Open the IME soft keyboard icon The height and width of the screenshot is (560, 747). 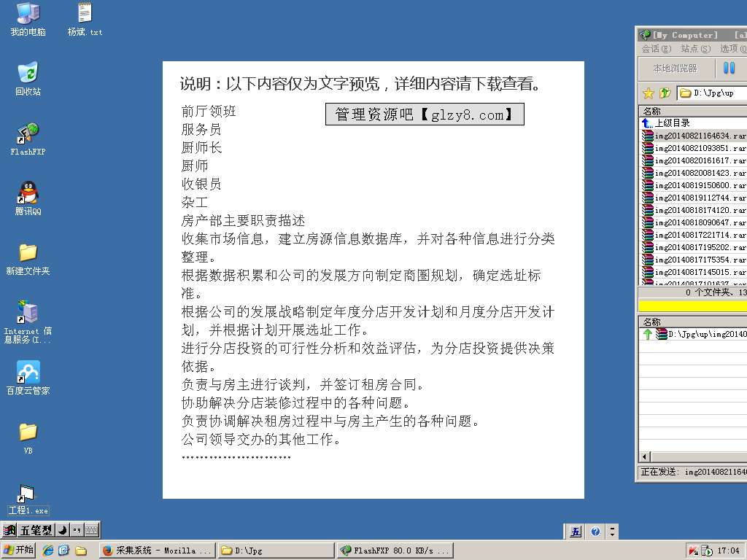[x=91, y=529]
